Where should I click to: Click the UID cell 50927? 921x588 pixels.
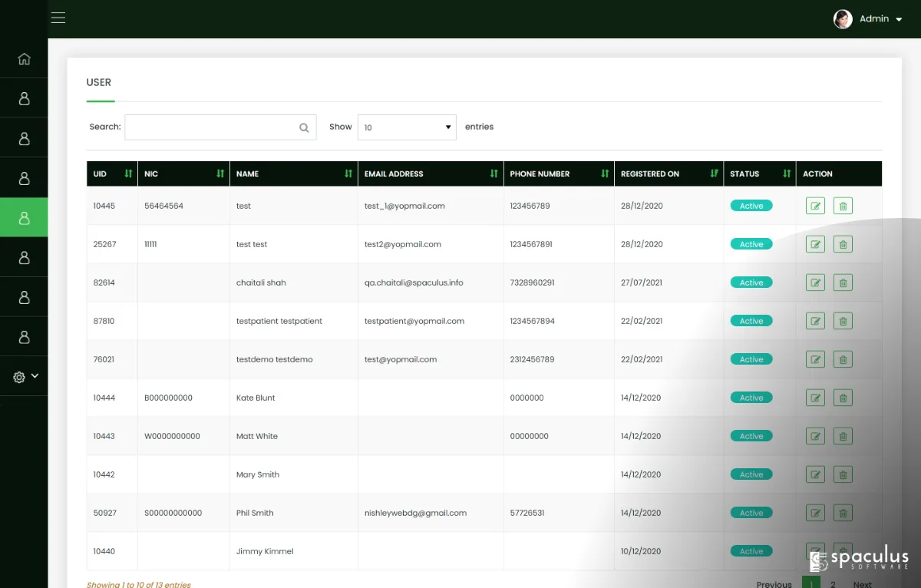[x=105, y=513]
